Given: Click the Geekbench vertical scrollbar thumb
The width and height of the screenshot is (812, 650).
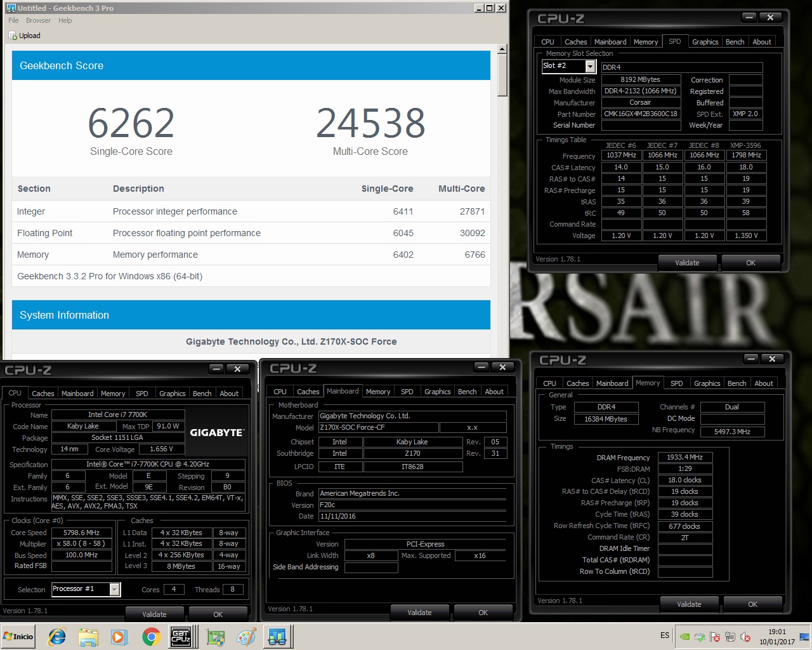Looking at the screenshot, I should [x=502, y=75].
